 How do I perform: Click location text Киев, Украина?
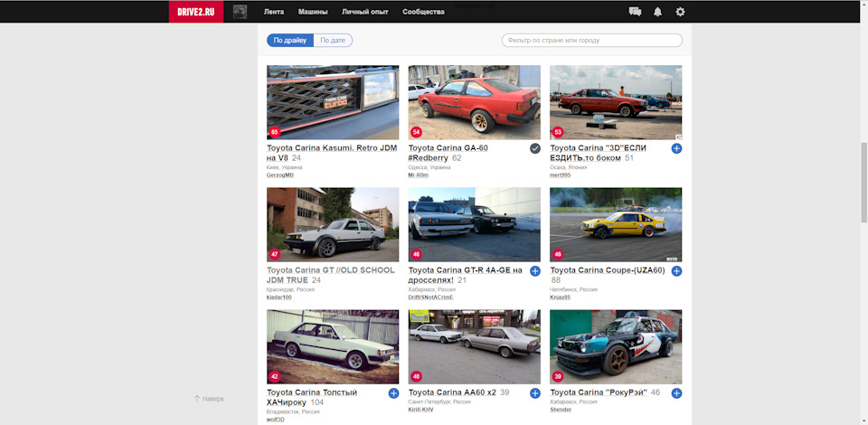284,167
